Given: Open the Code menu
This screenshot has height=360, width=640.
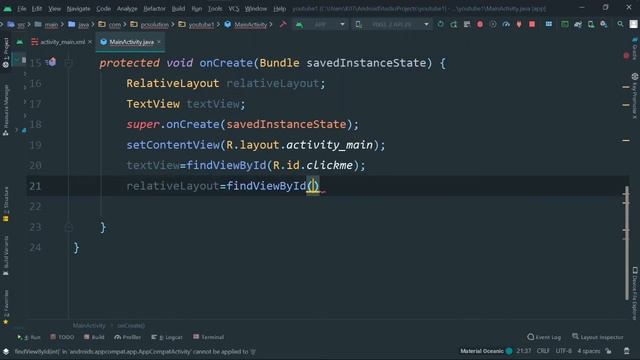Looking at the screenshot, I should (x=103, y=9).
